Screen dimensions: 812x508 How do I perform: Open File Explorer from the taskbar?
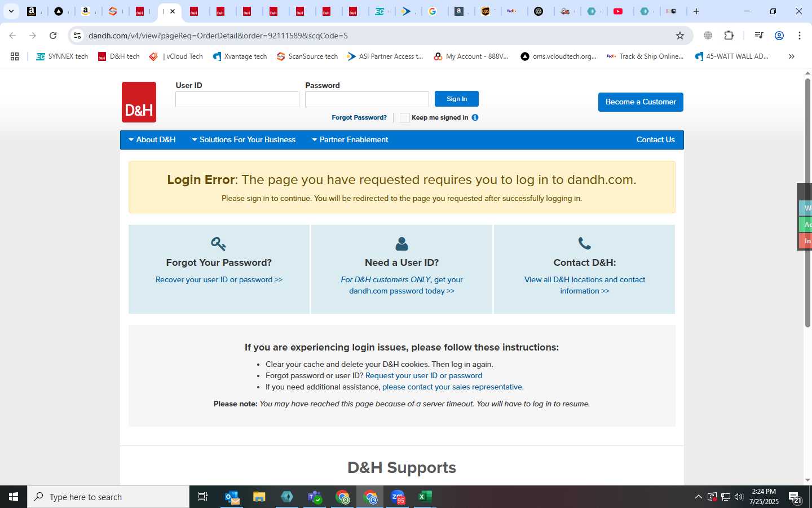click(x=259, y=497)
